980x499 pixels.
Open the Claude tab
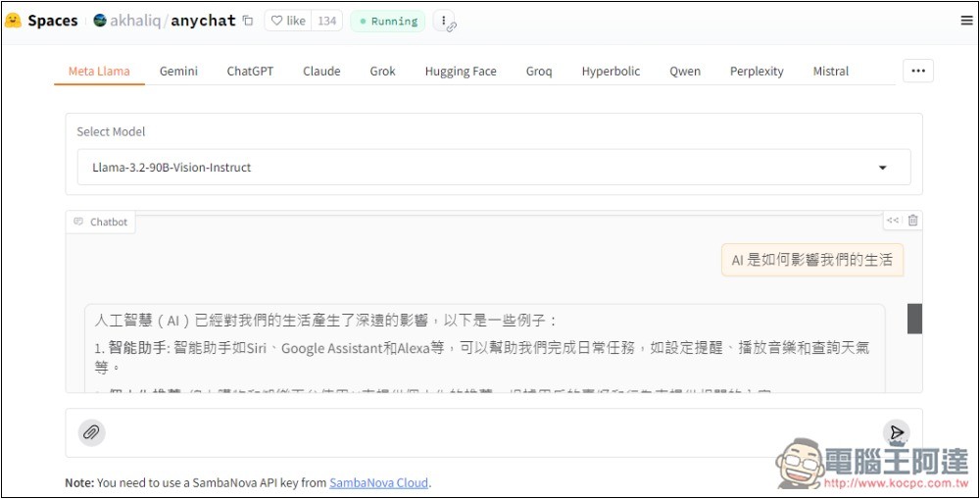coord(321,72)
